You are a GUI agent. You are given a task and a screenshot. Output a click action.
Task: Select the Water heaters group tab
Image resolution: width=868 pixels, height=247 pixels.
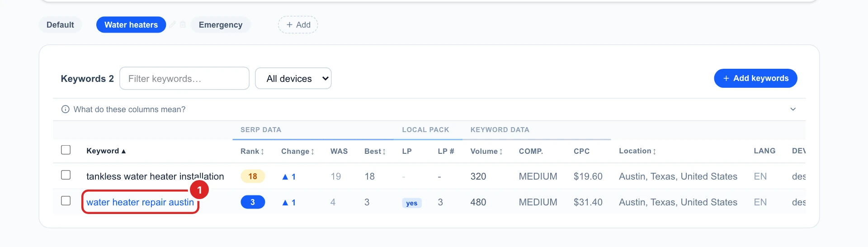[x=131, y=24]
